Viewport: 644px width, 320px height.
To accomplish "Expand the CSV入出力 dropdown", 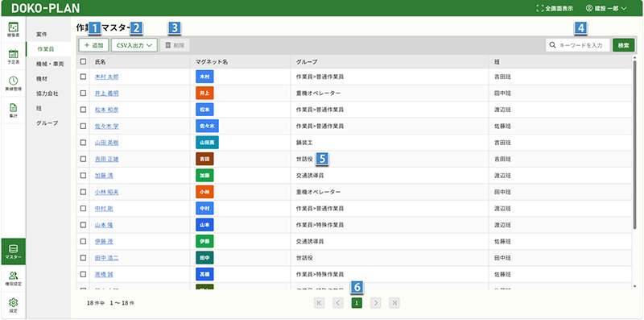I will point(134,45).
